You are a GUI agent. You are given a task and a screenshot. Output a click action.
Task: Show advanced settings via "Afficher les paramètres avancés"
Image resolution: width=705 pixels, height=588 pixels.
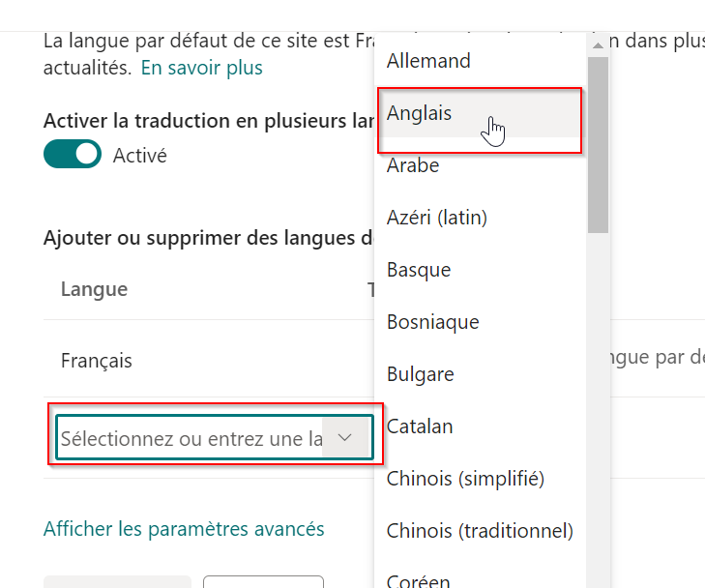184,529
